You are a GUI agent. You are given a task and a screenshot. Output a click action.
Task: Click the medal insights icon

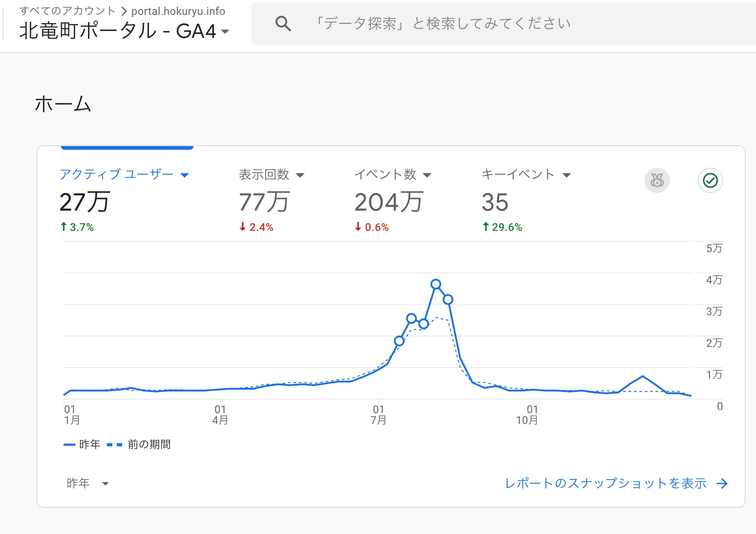click(x=657, y=180)
